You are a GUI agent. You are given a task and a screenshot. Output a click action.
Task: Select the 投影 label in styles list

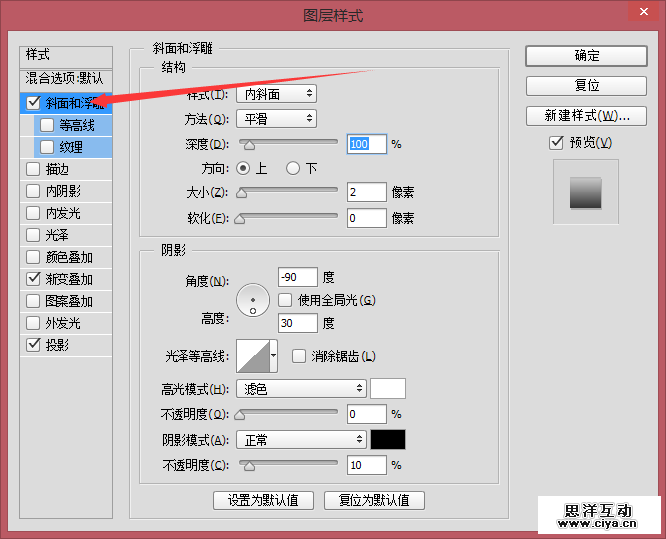57,345
